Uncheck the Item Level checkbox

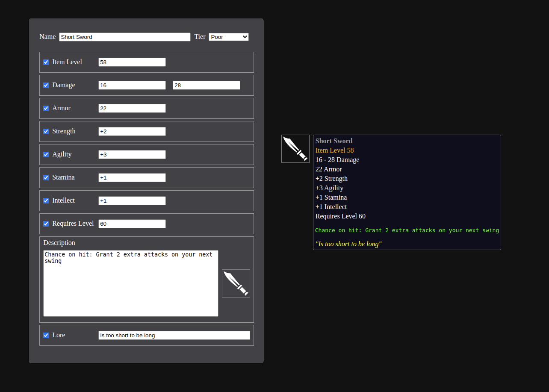46,62
